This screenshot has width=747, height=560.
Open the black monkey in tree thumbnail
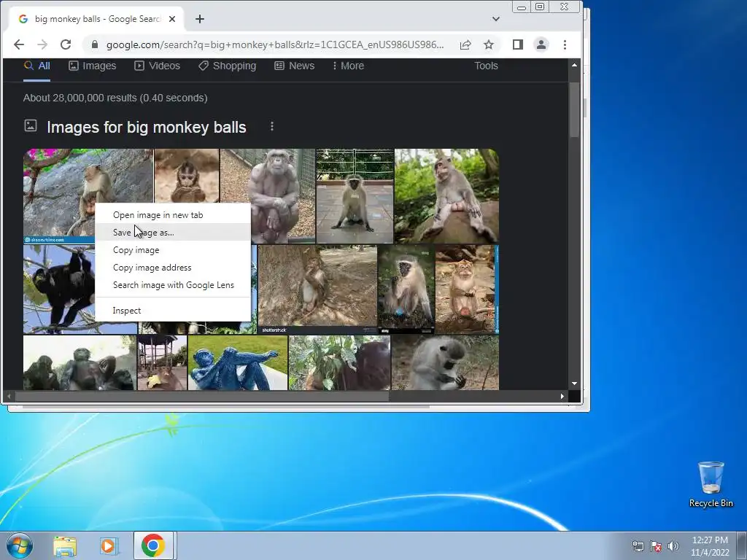59,289
